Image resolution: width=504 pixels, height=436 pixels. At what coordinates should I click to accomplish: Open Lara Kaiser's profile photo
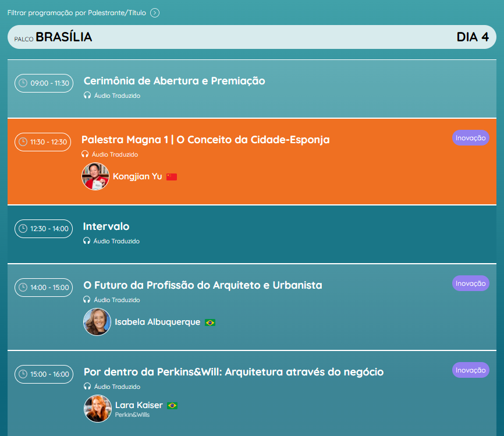98,409
